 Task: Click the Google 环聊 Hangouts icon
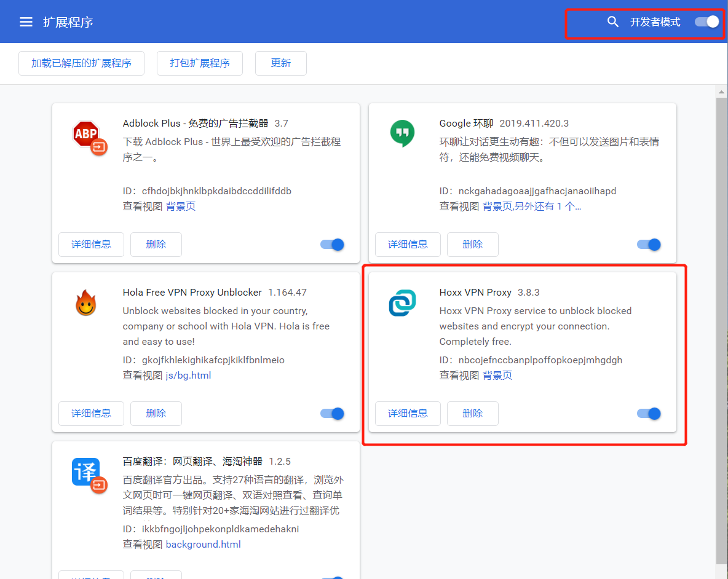[x=402, y=133]
